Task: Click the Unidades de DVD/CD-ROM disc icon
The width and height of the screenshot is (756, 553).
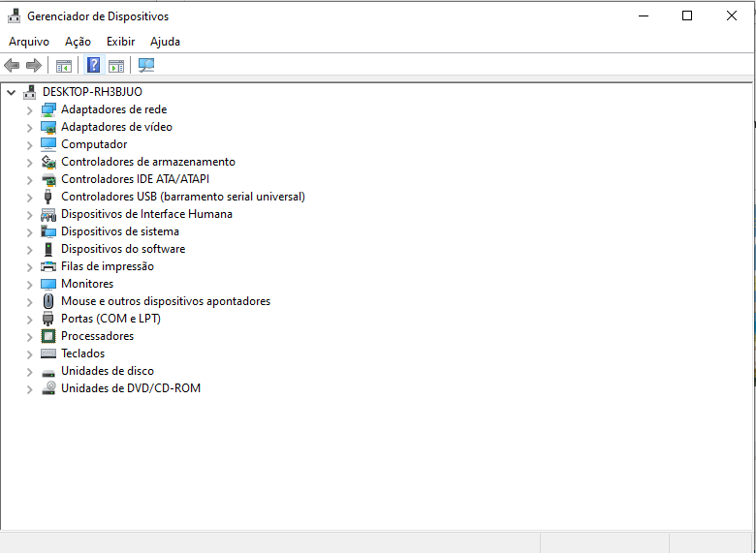Action: (48, 388)
